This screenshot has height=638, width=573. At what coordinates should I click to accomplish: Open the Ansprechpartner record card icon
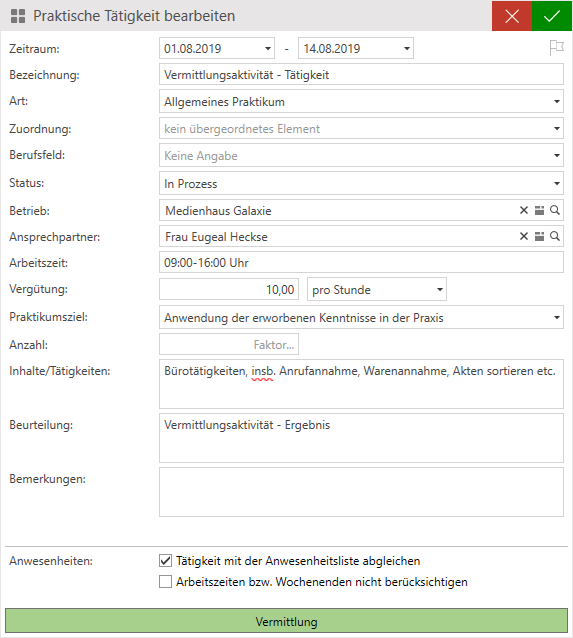(539, 236)
